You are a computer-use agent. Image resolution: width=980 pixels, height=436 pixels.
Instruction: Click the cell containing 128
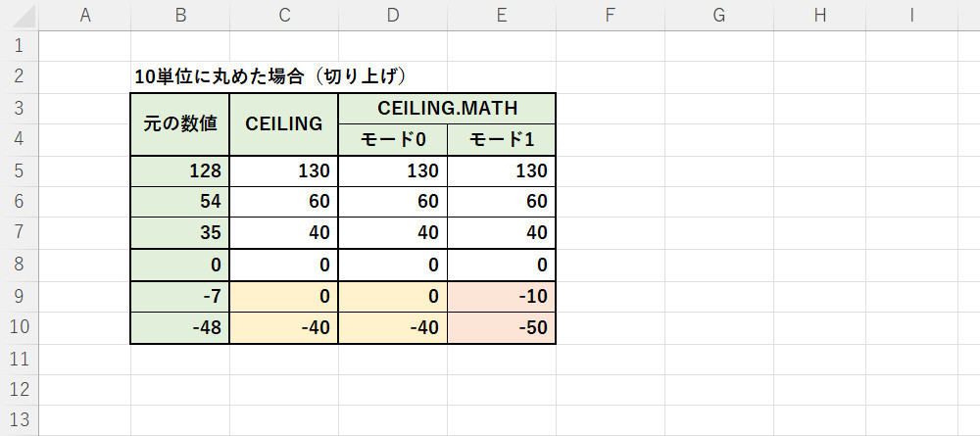point(180,170)
